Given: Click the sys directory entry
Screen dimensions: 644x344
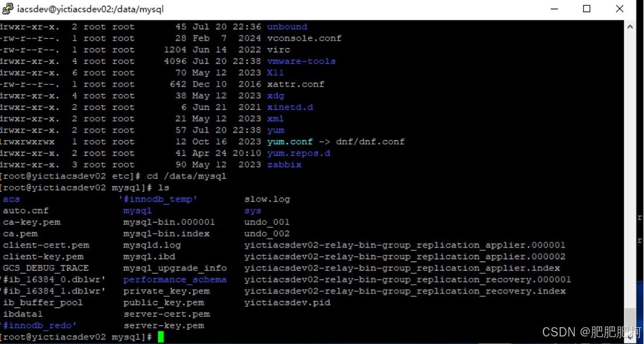Looking at the screenshot, I should [x=252, y=210].
